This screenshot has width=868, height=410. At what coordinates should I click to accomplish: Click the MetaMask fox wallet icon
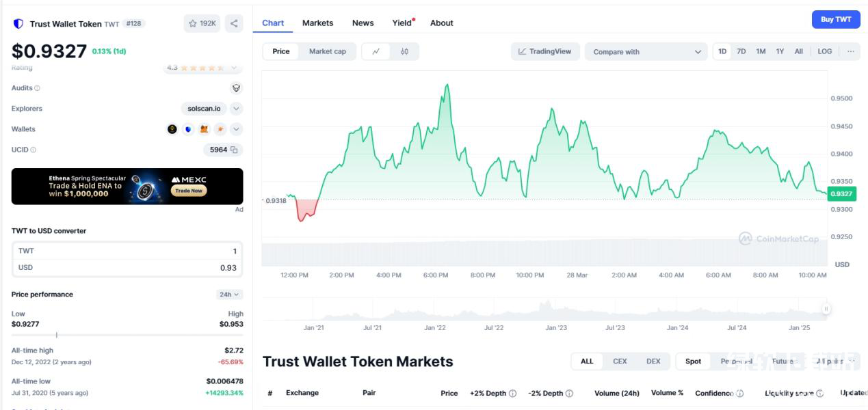pos(204,129)
